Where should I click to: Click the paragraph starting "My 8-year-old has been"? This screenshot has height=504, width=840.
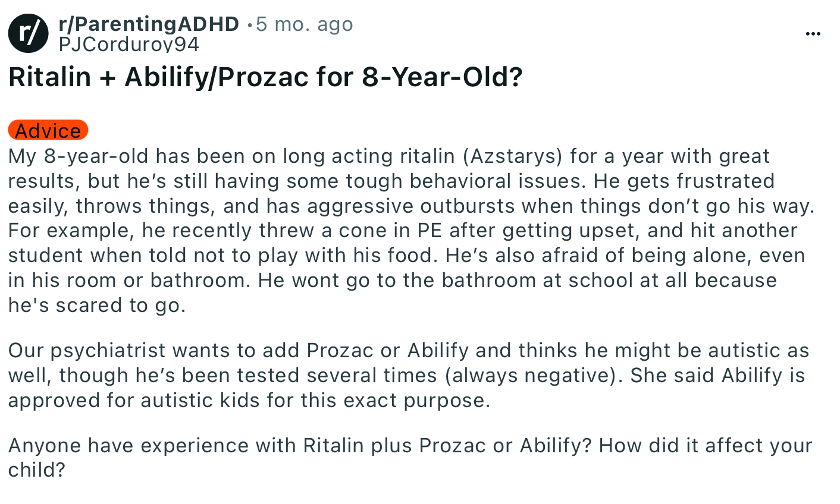[x=411, y=231]
